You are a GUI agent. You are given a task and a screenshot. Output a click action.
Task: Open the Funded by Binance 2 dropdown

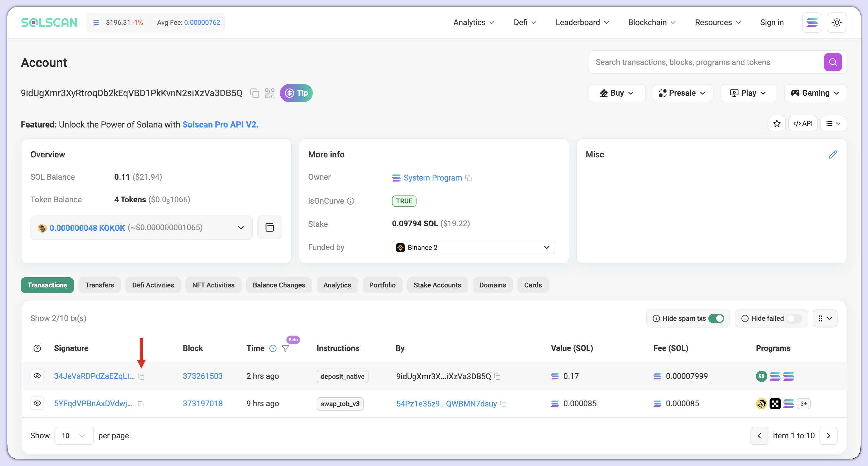click(x=546, y=247)
